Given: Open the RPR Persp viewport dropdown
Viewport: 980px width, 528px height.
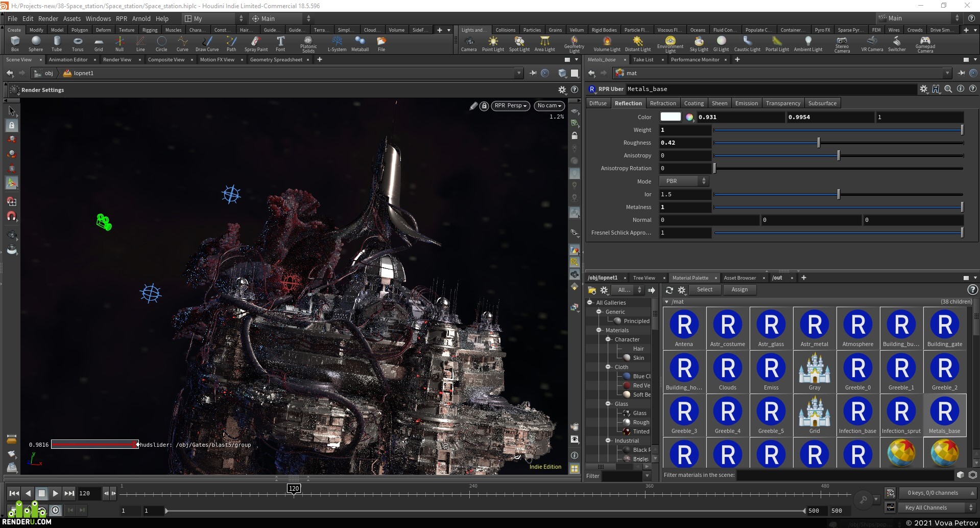Looking at the screenshot, I should [510, 106].
